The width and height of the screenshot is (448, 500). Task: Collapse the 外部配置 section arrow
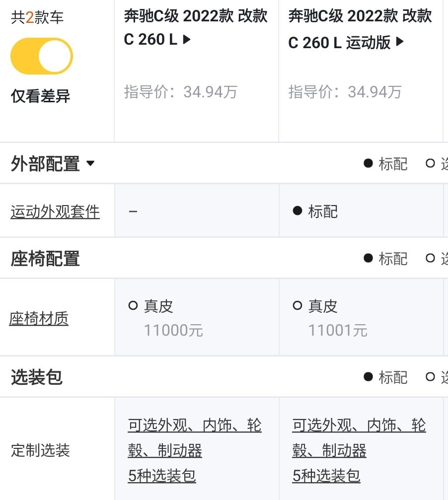[90, 163]
